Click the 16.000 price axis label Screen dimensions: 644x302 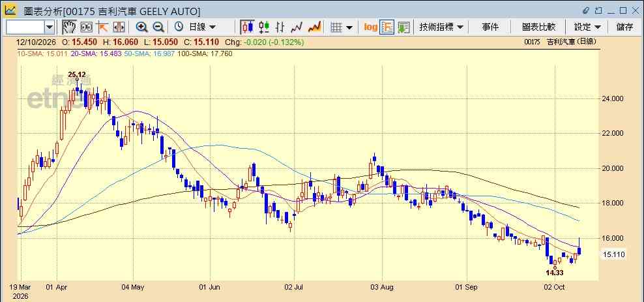coord(613,238)
